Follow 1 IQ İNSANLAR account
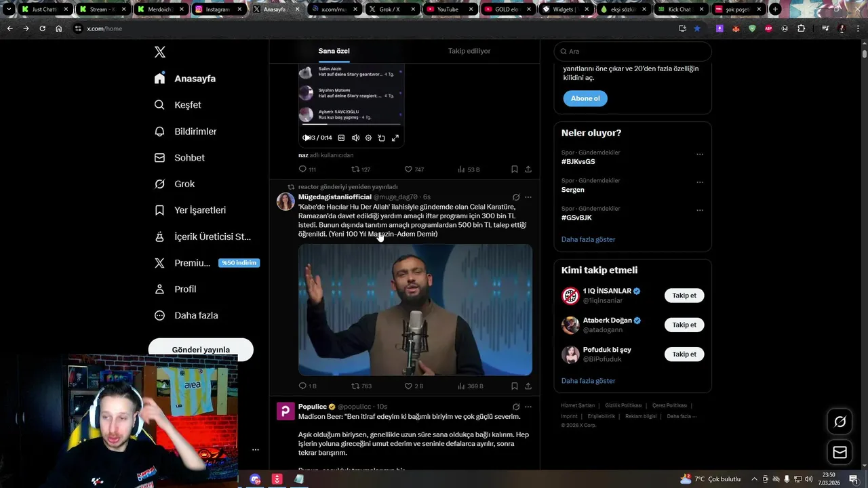The width and height of the screenshot is (868, 488). (684, 296)
